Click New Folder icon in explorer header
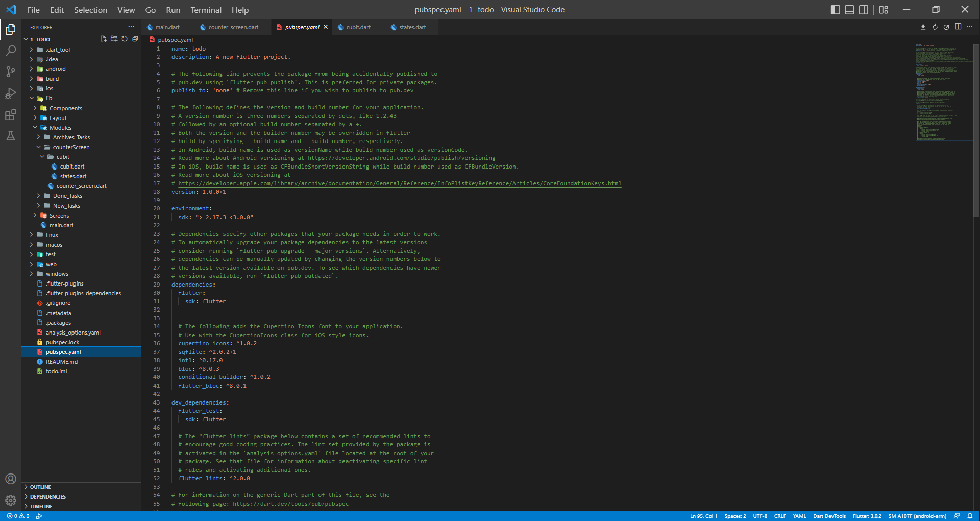 coord(114,39)
